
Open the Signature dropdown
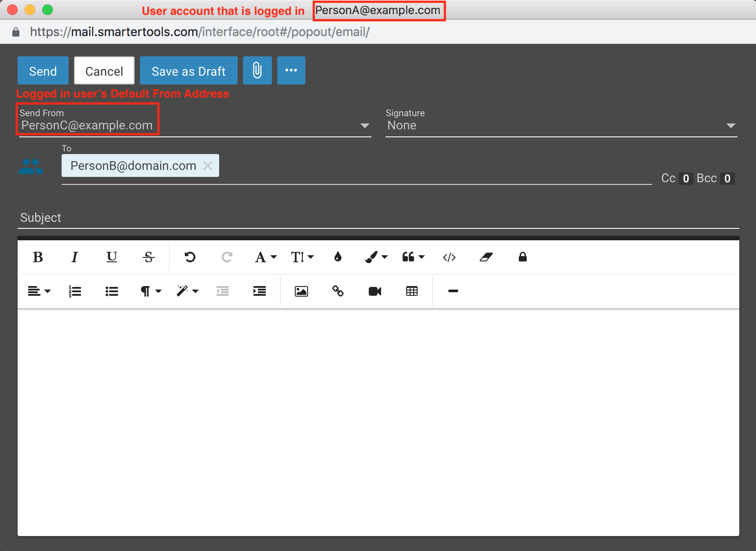click(x=730, y=126)
